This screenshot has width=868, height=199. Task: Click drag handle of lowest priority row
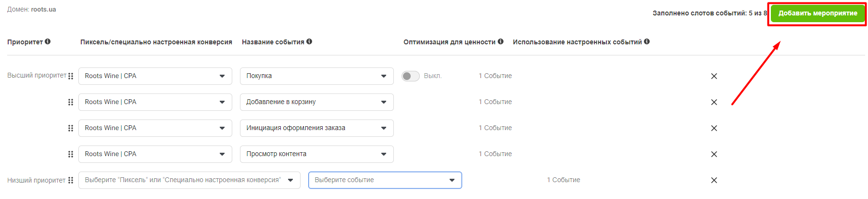click(71, 180)
